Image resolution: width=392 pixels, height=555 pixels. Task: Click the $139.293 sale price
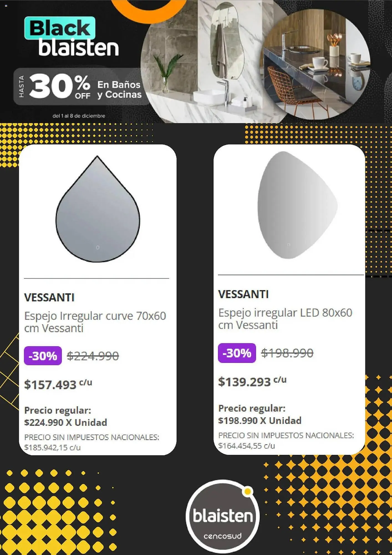(x=245, y=382)
